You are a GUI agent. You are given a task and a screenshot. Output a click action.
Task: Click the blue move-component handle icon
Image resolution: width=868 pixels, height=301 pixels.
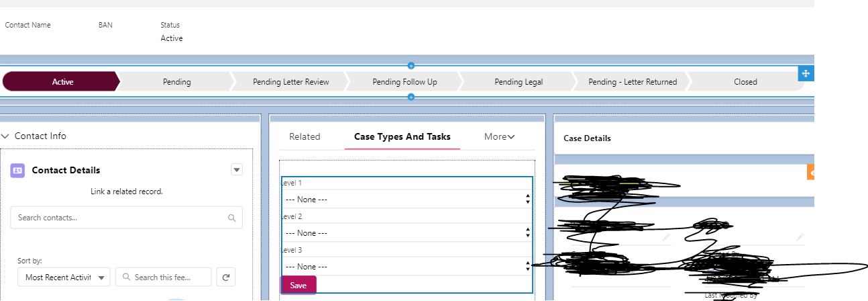[806, 74]
